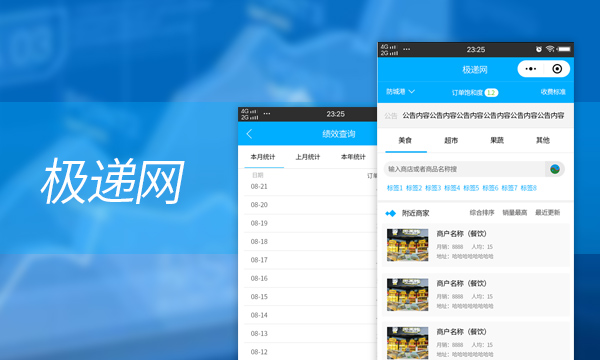Open the mini-program three-dot menu
The width and height of the screenshot is (600, 360).
pos(531,69)
